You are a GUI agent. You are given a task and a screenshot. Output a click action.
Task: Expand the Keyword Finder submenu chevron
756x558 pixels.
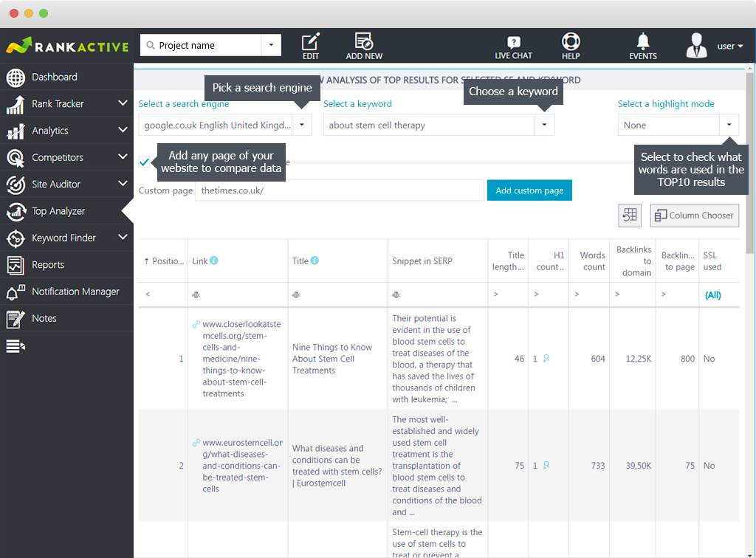(123, 237)
